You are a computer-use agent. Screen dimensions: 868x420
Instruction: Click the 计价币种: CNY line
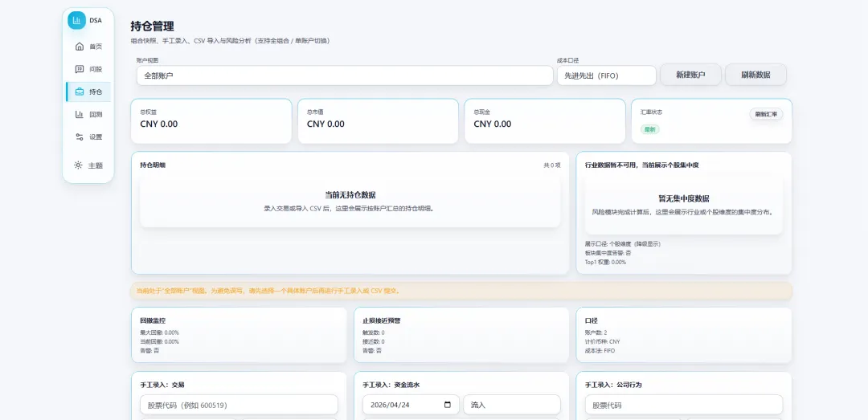602,341
